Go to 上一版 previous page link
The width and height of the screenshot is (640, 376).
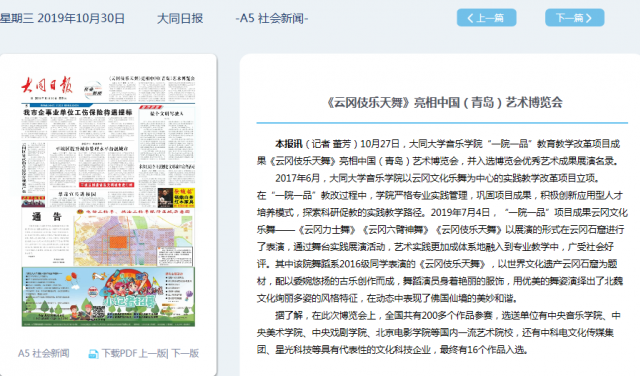153,353
